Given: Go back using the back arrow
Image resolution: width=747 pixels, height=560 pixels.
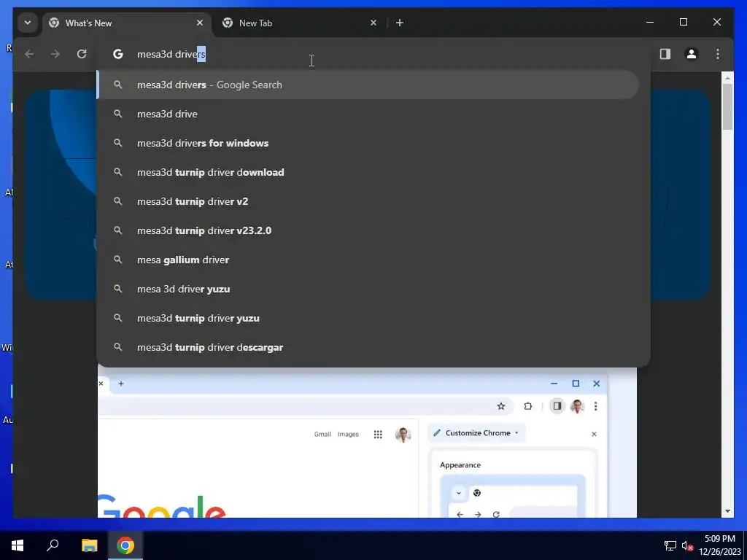Looking at the screenshot, I should tap(29, 54).
